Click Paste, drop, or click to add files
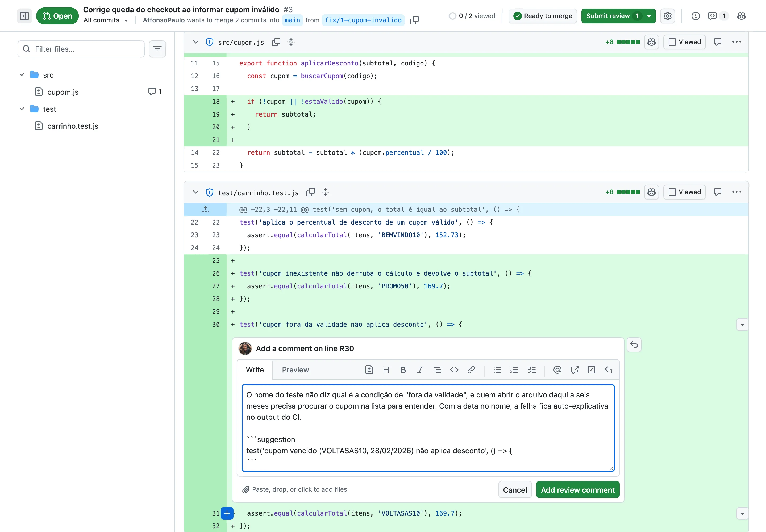This screenshot has width=766, height=532. pos(295,489)
